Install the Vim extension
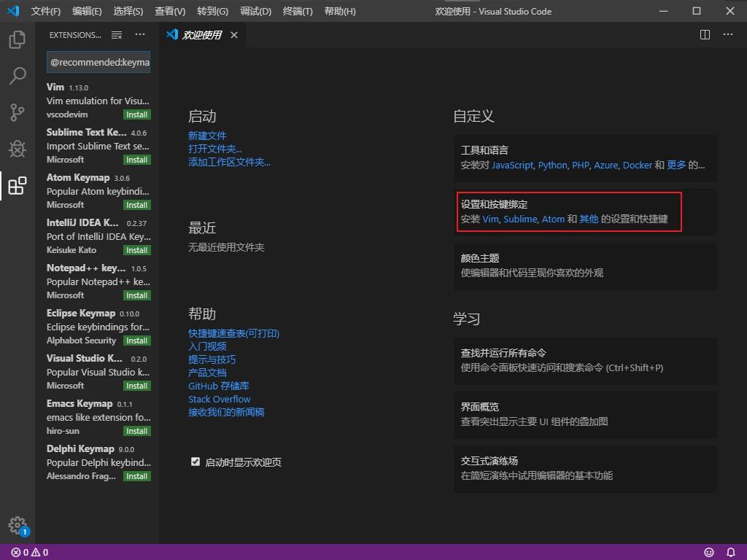This screenshot has width=747, height=560. pos(139,114)
